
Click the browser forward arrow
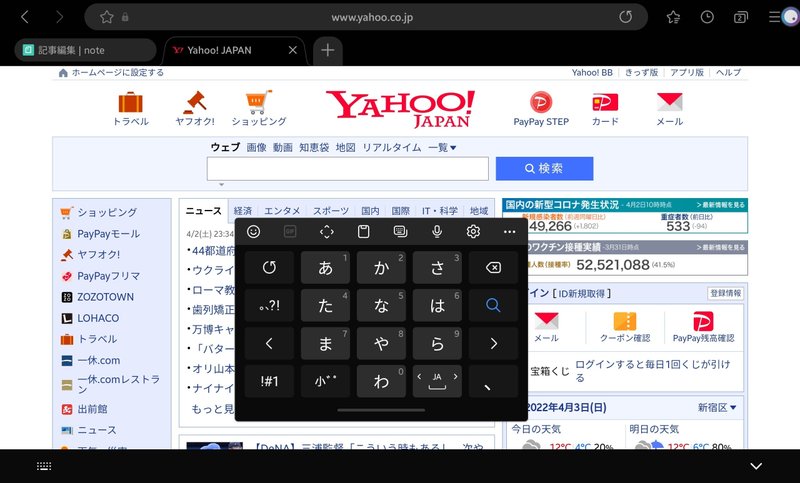(60, 17)
